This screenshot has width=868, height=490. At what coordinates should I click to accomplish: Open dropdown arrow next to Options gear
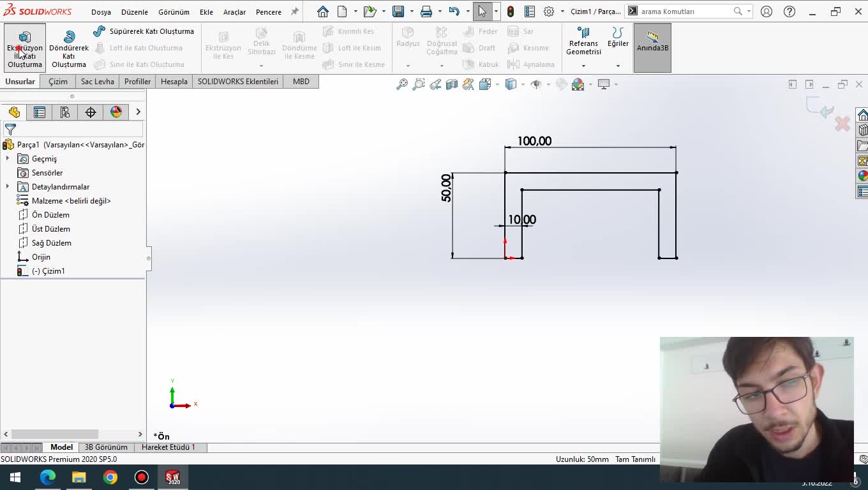[x=562, y=11]
